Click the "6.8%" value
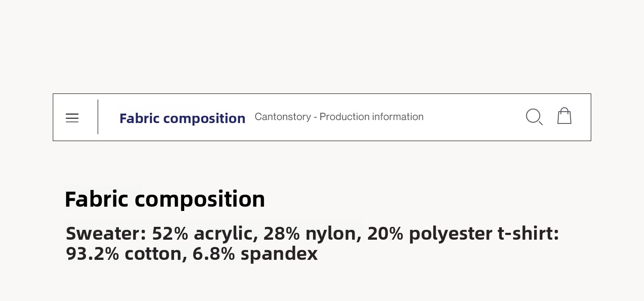Screen dimensions: 644x301 click(213, 254)
